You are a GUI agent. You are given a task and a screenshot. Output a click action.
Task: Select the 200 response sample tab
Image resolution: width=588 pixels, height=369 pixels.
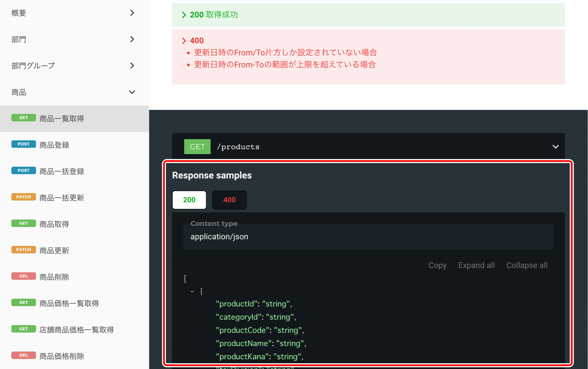pyautogui.click(x=189, y=200)
